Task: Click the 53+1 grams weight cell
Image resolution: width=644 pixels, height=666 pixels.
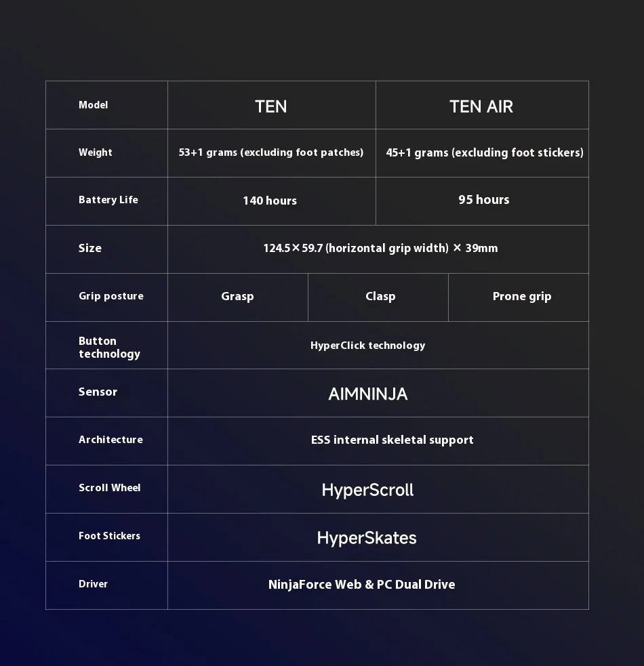Action: tap(271, 152)
